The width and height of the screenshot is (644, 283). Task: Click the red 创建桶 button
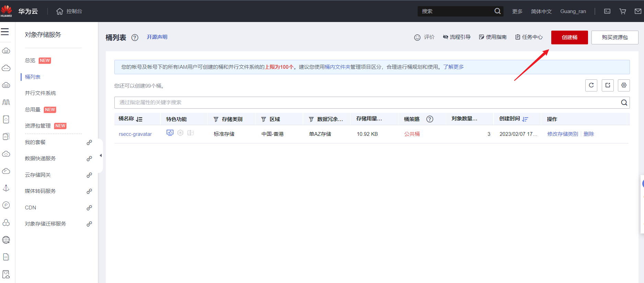point(569,37)
